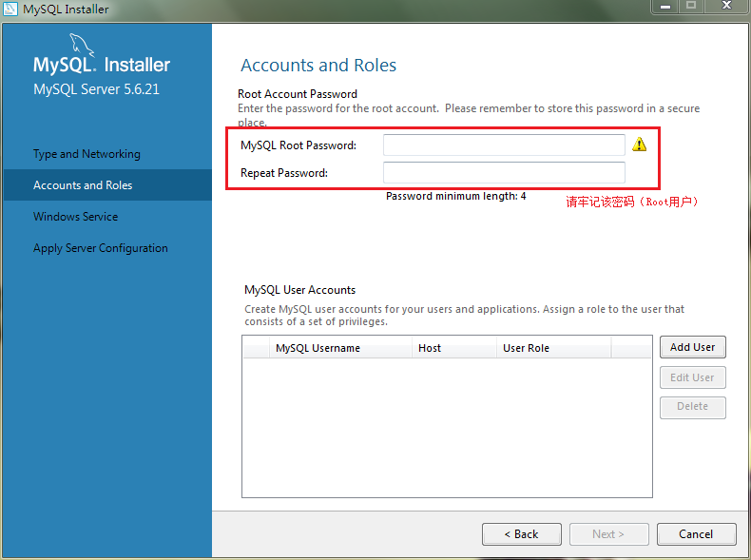Screen dimensions: 751x560
Task: Focus the MySQL Root Password field
Action: [504, 145]
